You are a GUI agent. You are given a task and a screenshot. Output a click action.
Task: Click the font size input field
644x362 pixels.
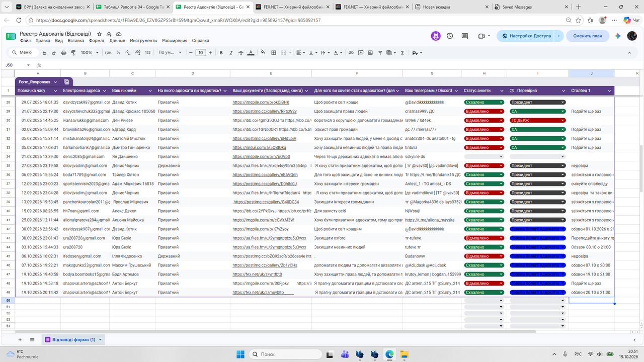201,53
